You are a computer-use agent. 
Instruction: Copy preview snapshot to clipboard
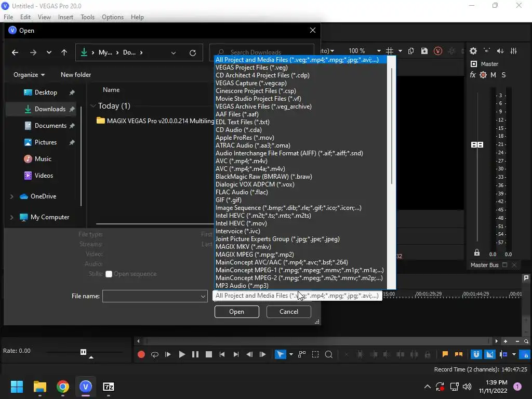coord(411,51)
